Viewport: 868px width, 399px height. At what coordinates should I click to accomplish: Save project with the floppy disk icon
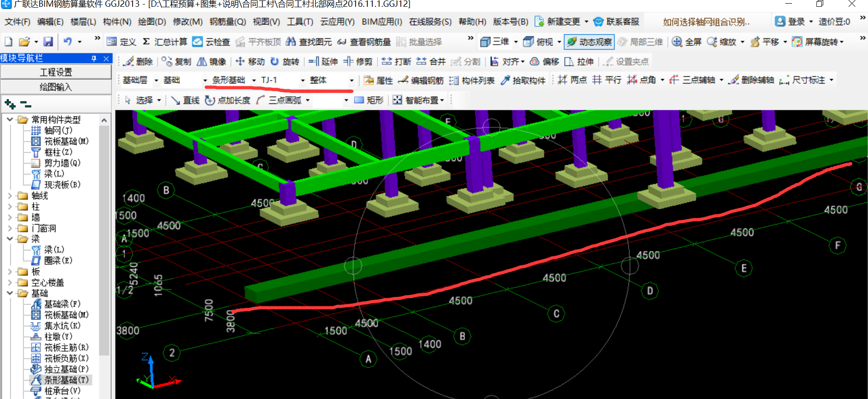[x=48, y=42]
